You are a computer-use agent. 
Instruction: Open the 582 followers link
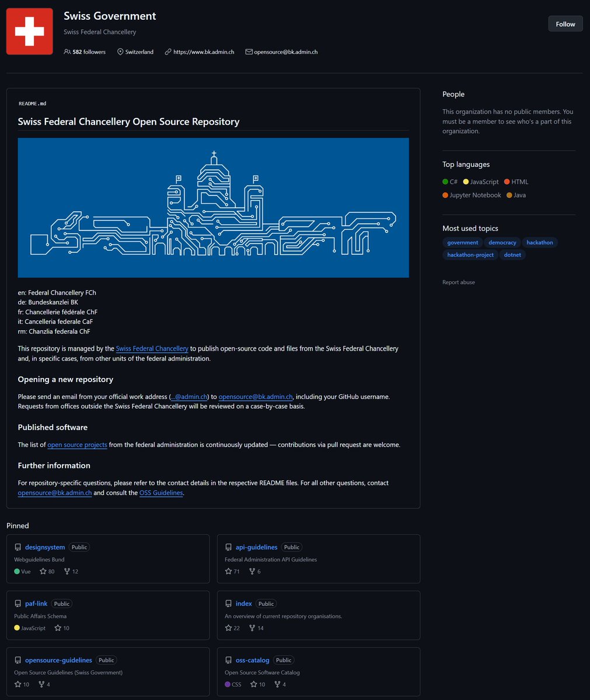tap(89, 52)
